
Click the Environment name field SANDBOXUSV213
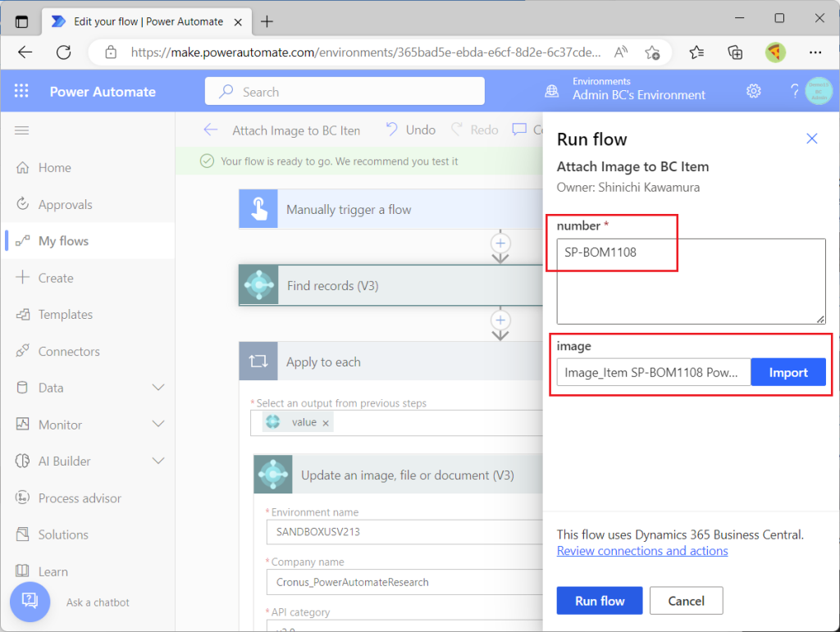(404, 532)
